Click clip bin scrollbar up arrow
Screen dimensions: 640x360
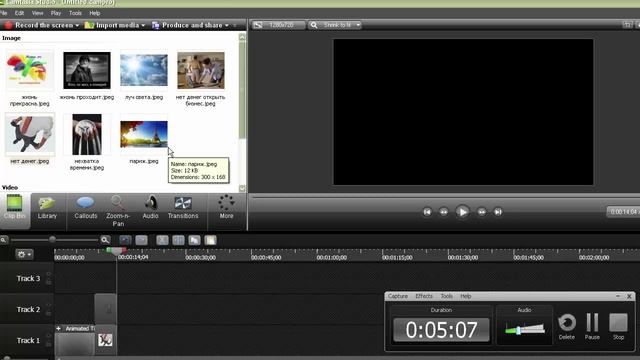pyautogui.click(x=242, y=37)
